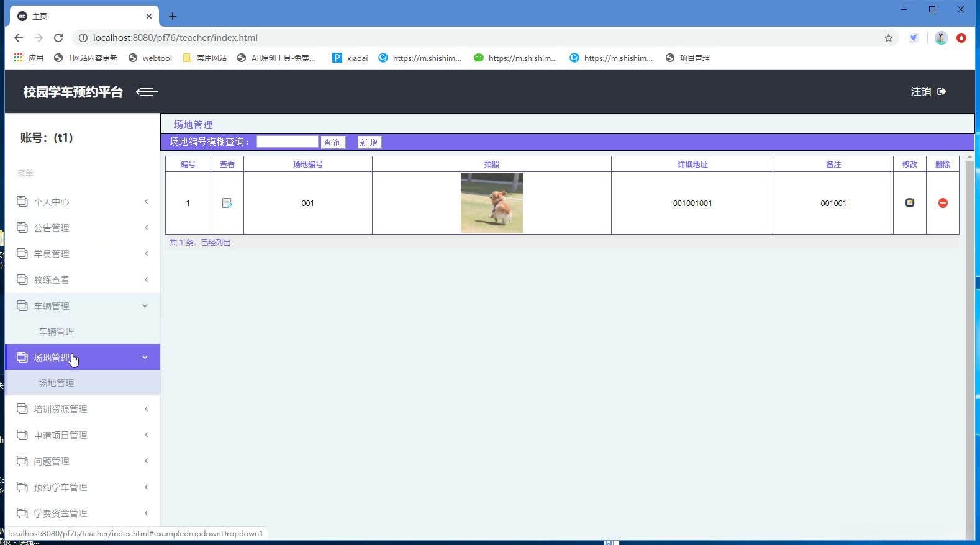Delete venue 001 with red minus icon
Image resolution: width=980 pixels, height=545 pixels.
(942, 203)
